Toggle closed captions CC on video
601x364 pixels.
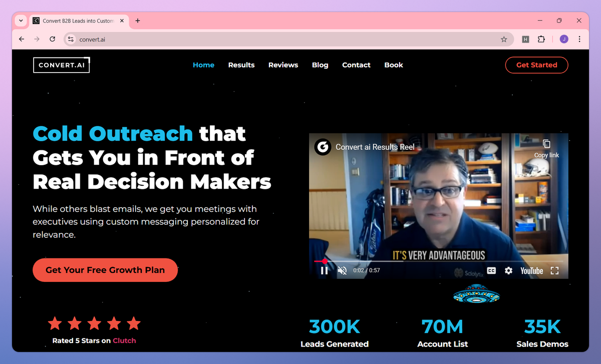tap(491, 270)
